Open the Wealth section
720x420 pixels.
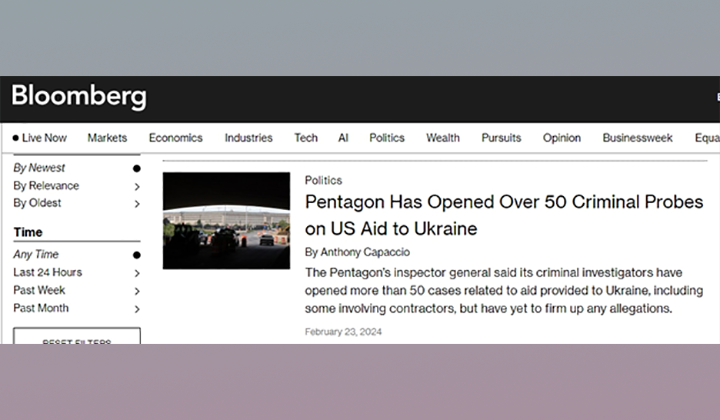[443, 138]
